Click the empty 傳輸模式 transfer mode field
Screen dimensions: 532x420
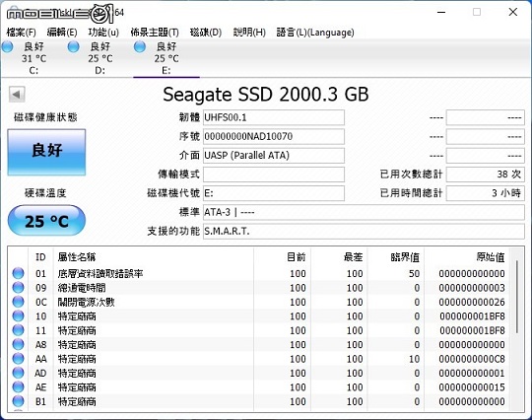[274, 175]
